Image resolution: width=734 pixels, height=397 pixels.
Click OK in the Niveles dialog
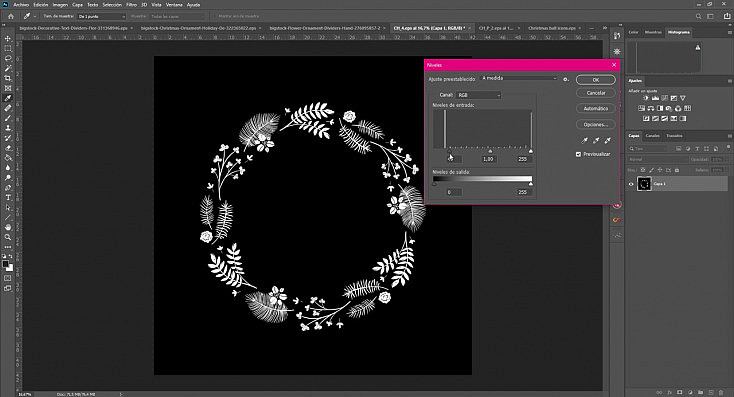pos(595,80)
